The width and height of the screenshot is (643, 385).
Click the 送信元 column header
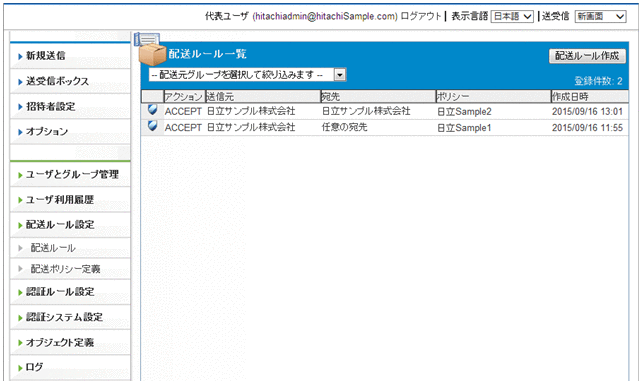pos(262,97)
